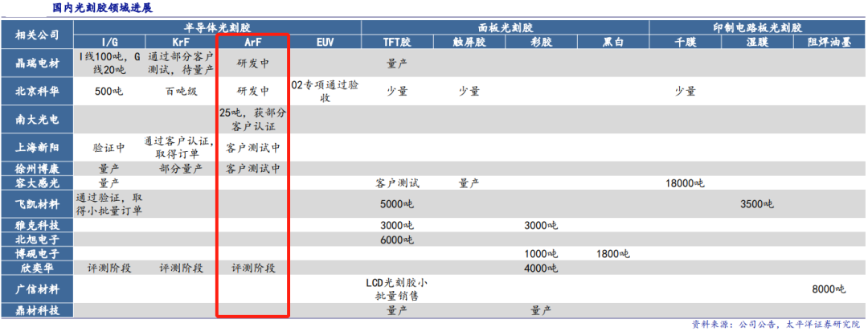Click the cell '25吨，获部分客户认证'
Image resolution: width=868 pixels, height=332 pixels.
click(253, 120)
